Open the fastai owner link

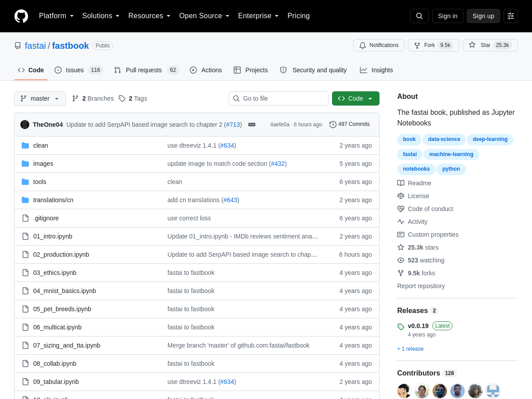(x=35, y=46)
